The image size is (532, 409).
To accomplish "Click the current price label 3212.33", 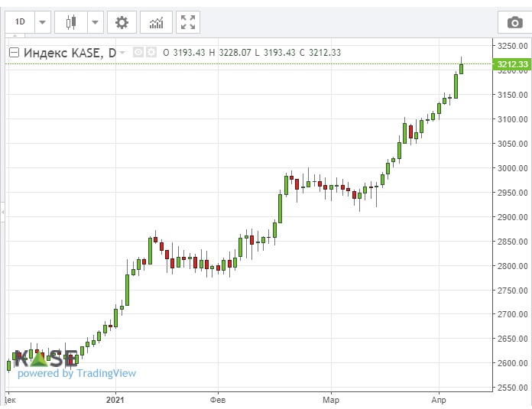I will 512,64.
